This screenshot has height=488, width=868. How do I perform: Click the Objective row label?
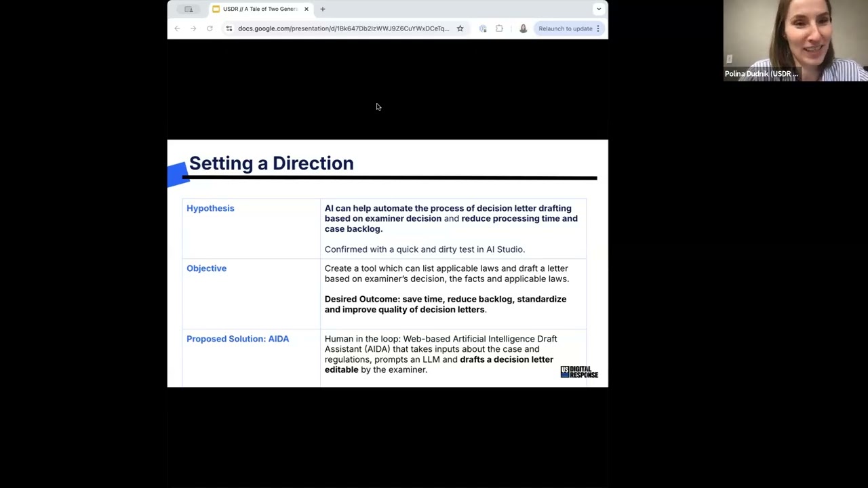(206, 268)
